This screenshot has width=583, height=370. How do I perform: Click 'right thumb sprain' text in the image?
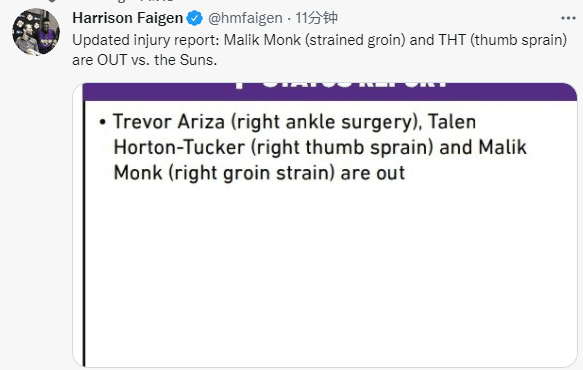pyautogui.click(x=342, y=148)
